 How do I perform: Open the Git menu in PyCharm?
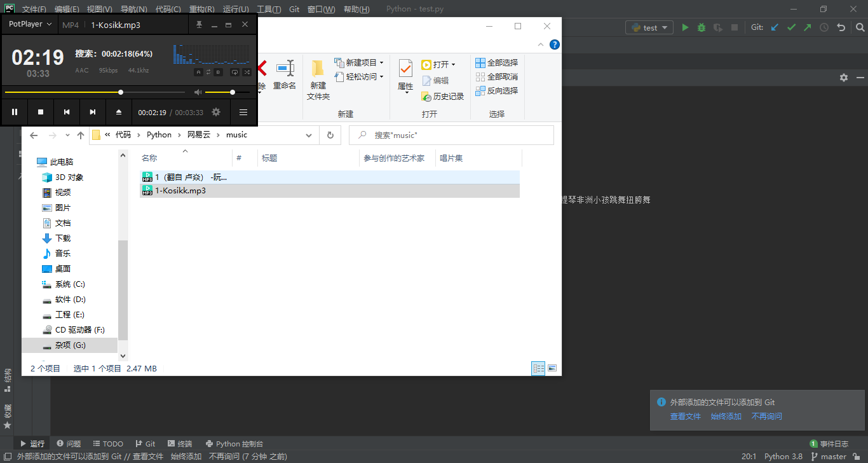coord(294,10)
